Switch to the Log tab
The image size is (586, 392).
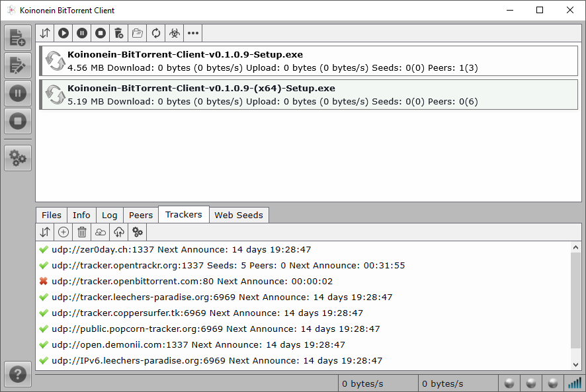pos(110,216)
